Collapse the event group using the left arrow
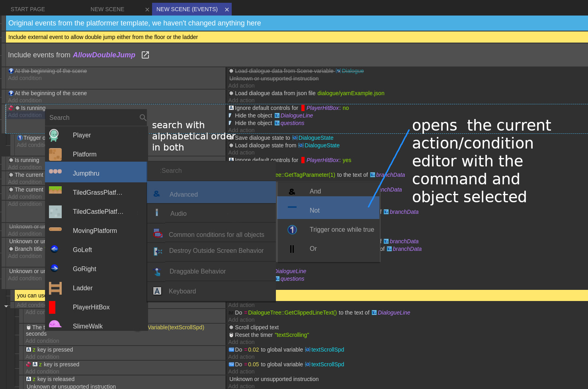This screenshot has height=389, width=588. (x=6, y=305)
